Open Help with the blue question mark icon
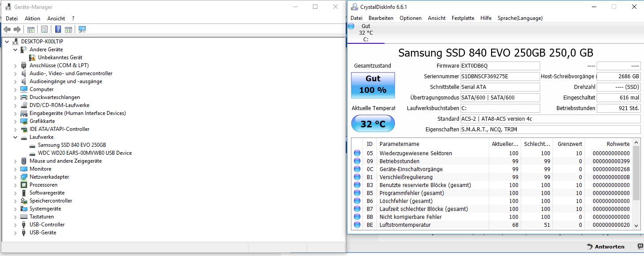644x256 pixels. coord(58,30)
